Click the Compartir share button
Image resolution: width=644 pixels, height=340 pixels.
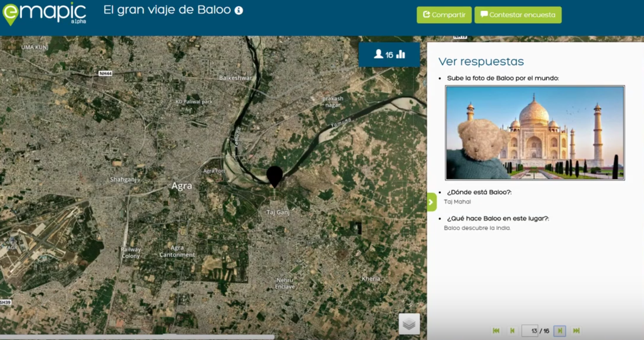[444, 15]
